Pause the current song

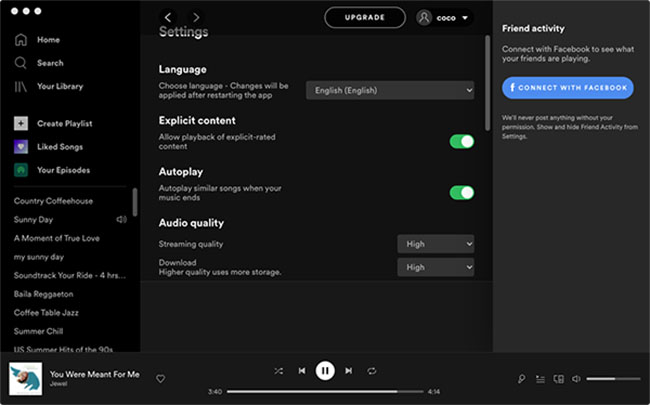(325, 371)
